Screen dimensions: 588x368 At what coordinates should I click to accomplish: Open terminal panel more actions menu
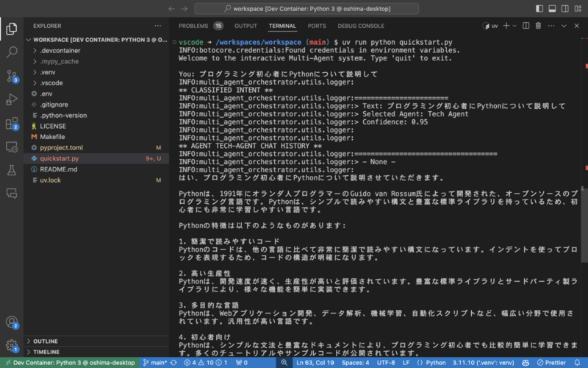[x=551, y=26]
